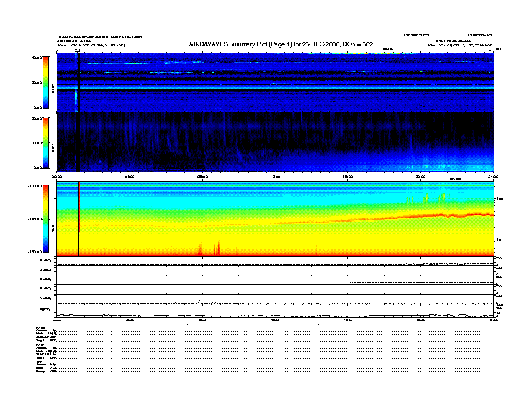Click the red calibration stripe in the TNR panel
The image size is (532, 411).
pos(79,207)
